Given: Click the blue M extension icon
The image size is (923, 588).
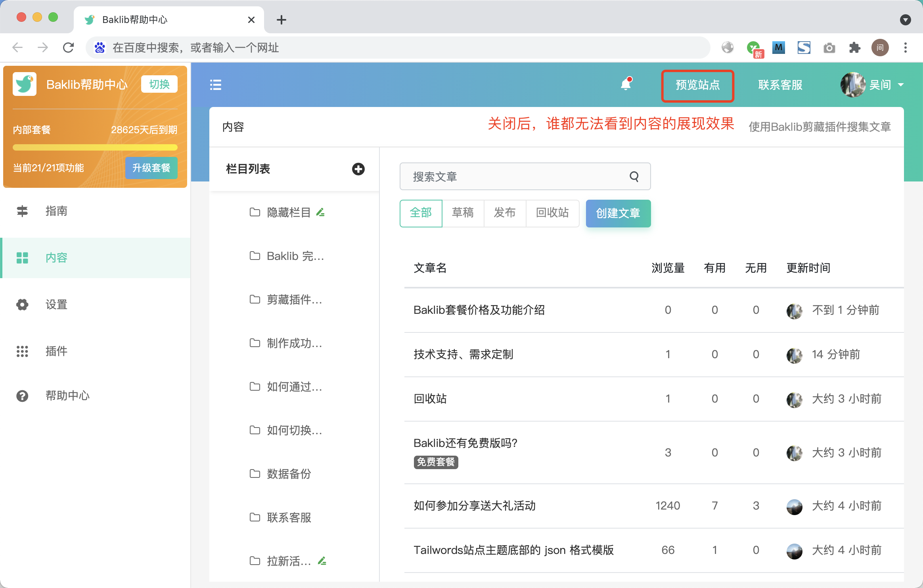Looking at the screenshot, I should (779, 48).
